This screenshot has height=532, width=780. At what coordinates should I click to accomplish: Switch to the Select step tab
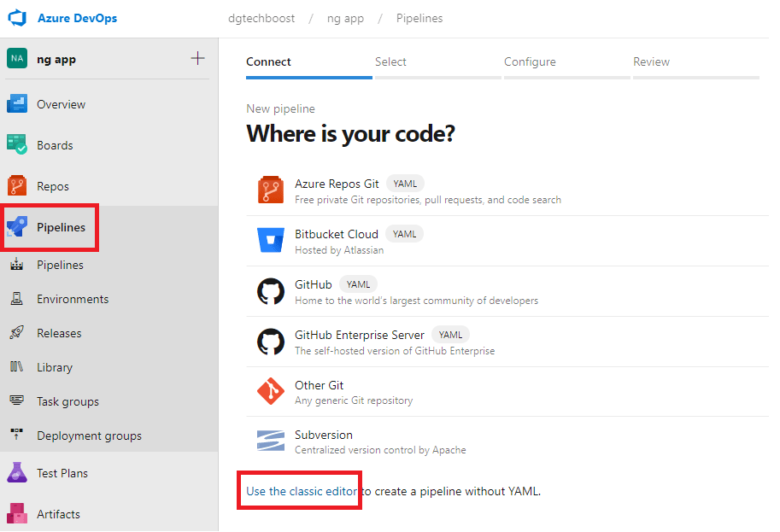tap(390, 61)
